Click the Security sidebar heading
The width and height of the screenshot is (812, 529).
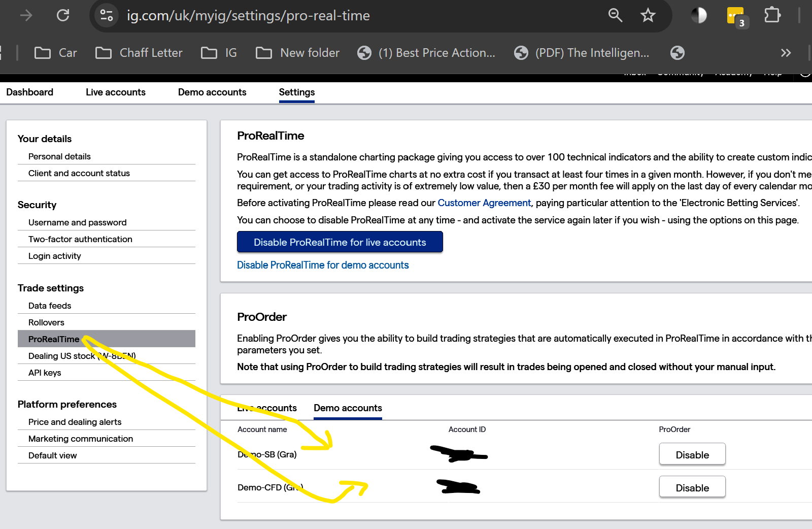click(37, 205)
